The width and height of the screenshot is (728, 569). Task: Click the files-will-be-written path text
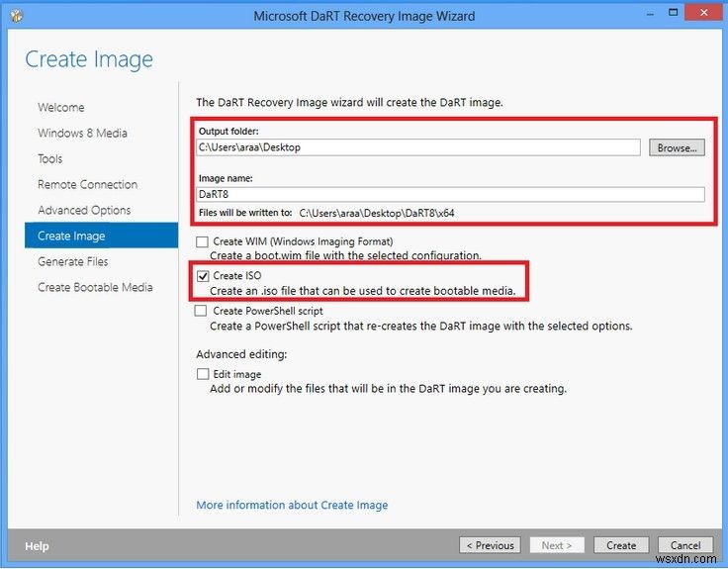coord(377,213)
